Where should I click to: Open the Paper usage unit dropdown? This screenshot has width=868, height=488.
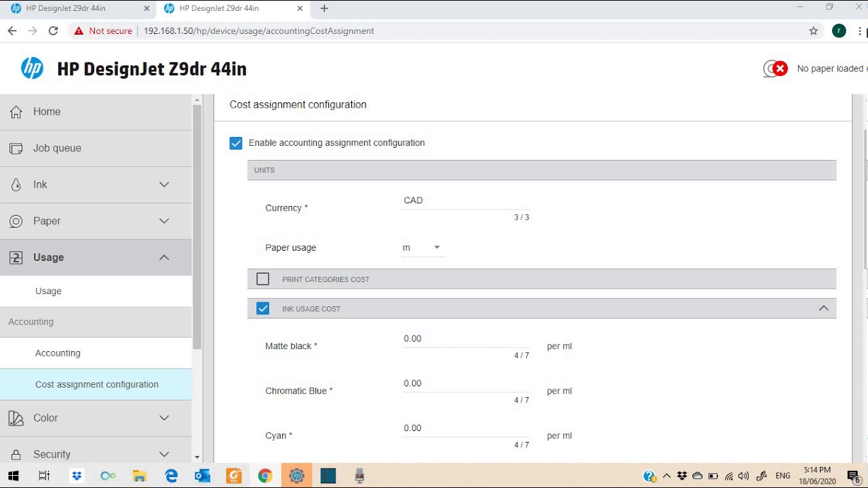pyautogui.click(x=422, y=248)
